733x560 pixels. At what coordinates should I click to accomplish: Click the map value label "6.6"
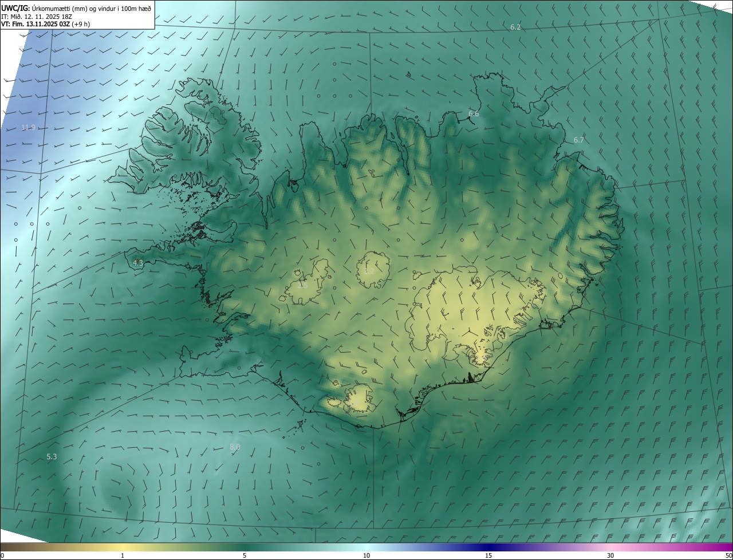[474, 113]
